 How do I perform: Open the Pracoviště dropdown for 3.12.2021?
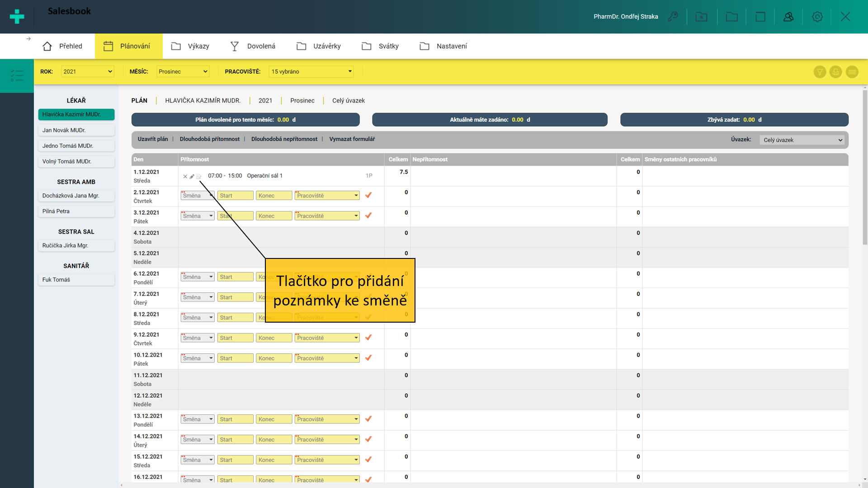[x=327, y=216]
